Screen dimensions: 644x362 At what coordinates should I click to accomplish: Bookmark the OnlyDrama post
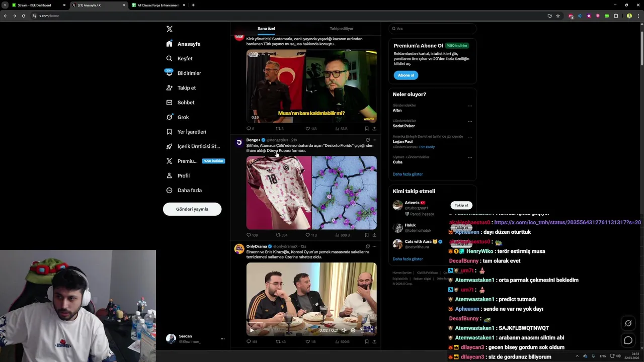coord(367,342)
